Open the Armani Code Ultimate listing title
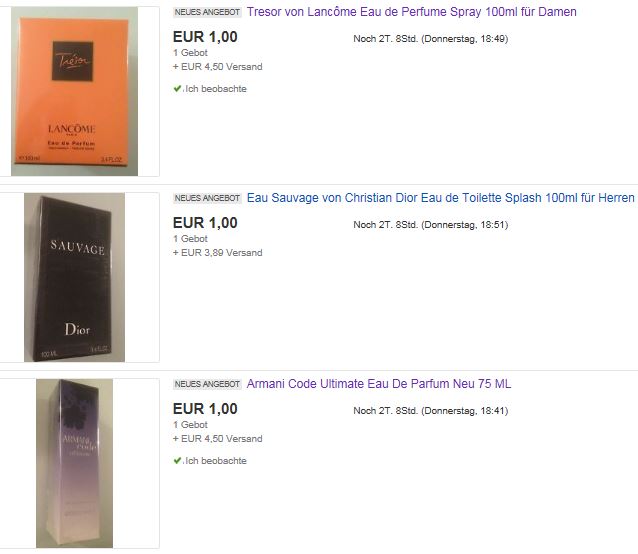The image size is (638, 554). click(x=379, y=384)
